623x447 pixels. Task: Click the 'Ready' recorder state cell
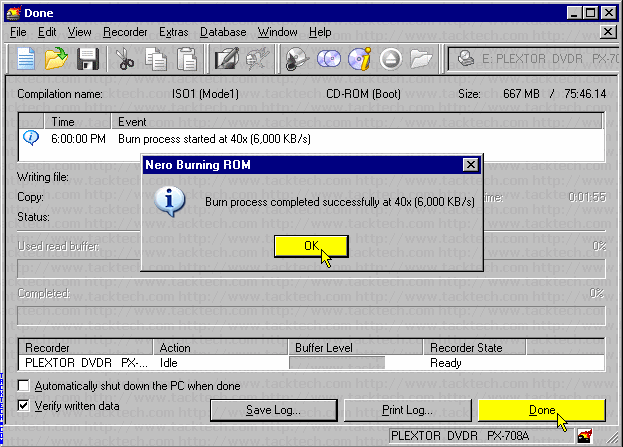[446, 363]
